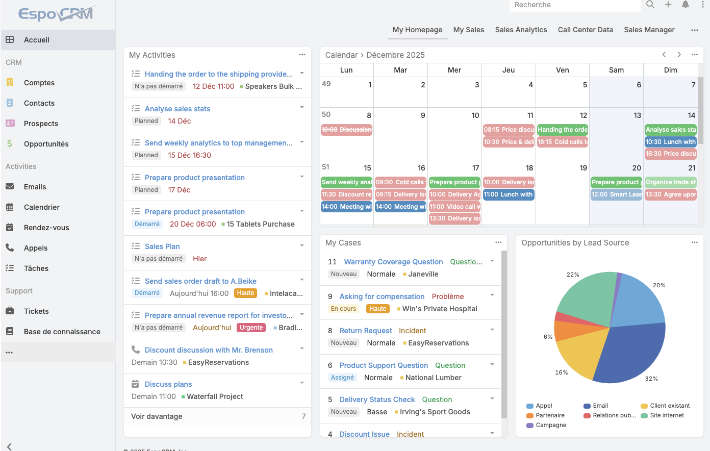
Task: Expand actions for Discuss plans meeting
Action: (302, 383)
